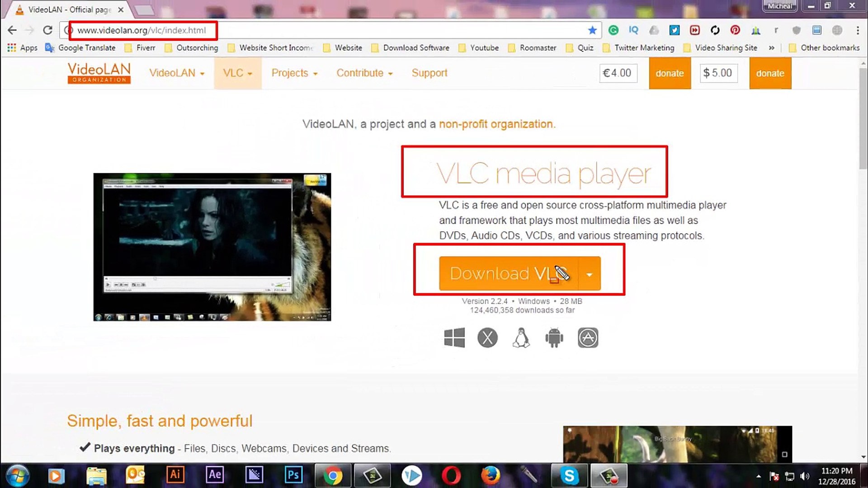Click the volume icon in the system tray

(x=805, y=476)
